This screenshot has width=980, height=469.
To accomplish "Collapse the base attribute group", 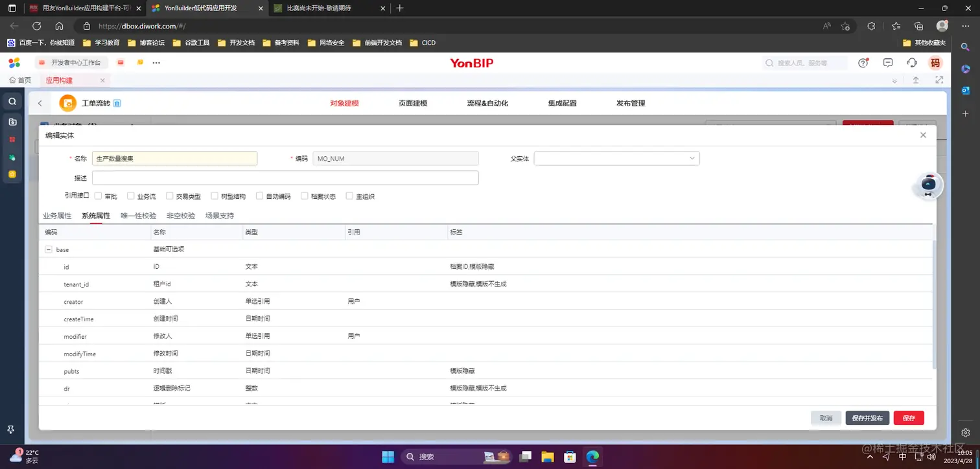I will [x=48, y=249].
